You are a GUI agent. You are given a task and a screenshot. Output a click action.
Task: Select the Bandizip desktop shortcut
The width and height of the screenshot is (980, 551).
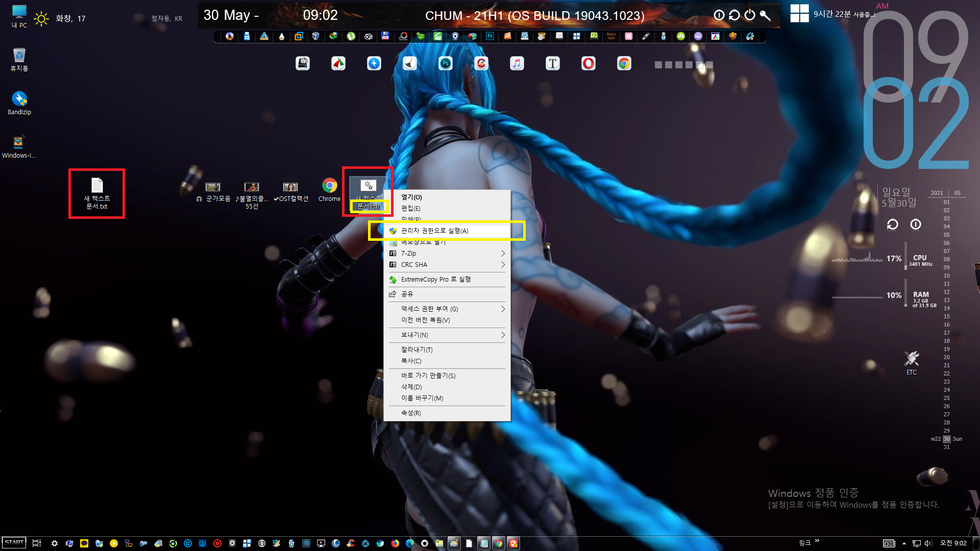pyautogui.click(x=19, y=103)
